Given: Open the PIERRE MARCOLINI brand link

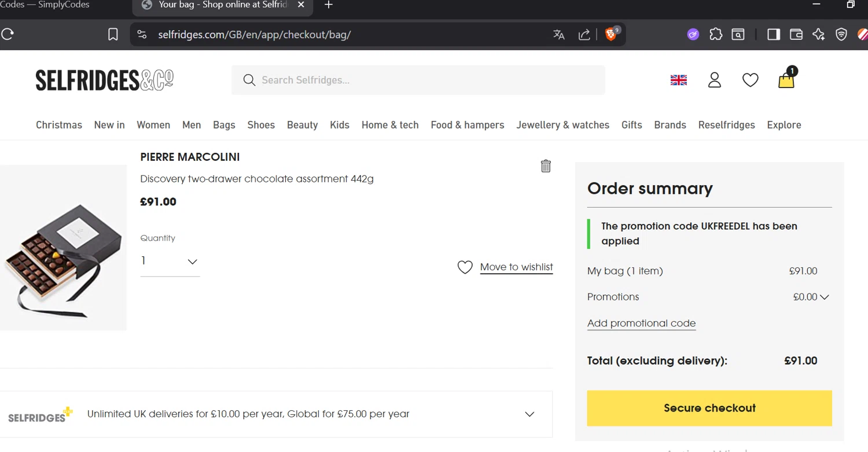Looking at the screenshot, I should 190,157.
